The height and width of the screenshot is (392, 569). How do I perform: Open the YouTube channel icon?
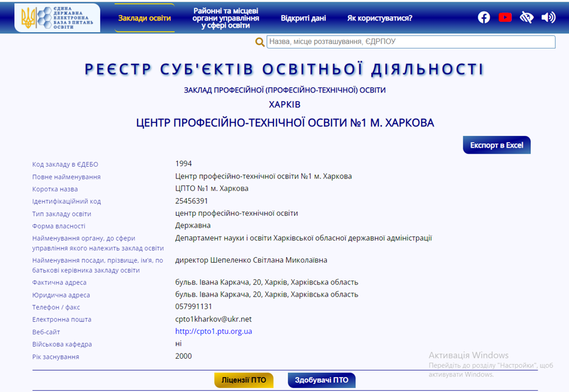(x=505, y=17)
